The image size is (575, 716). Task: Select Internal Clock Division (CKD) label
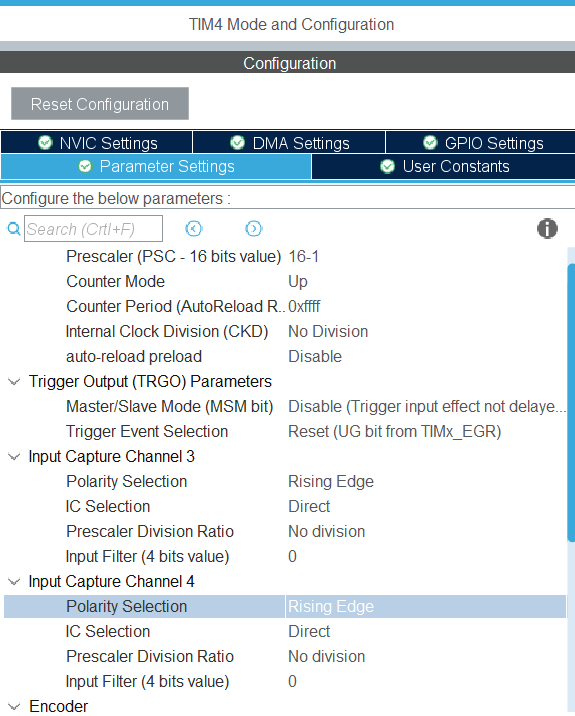[167, 332]
